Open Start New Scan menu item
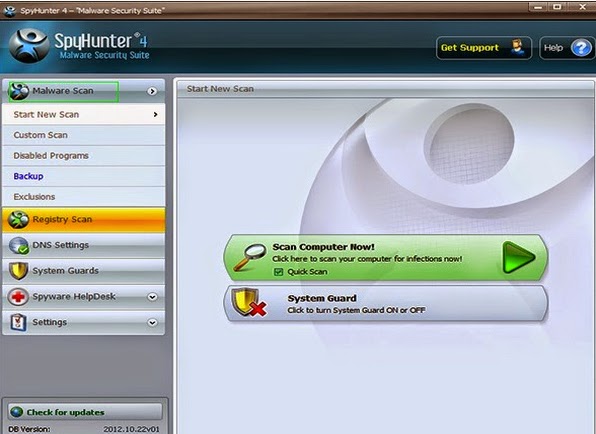This screenshot has height=434, width=596. 84,114
